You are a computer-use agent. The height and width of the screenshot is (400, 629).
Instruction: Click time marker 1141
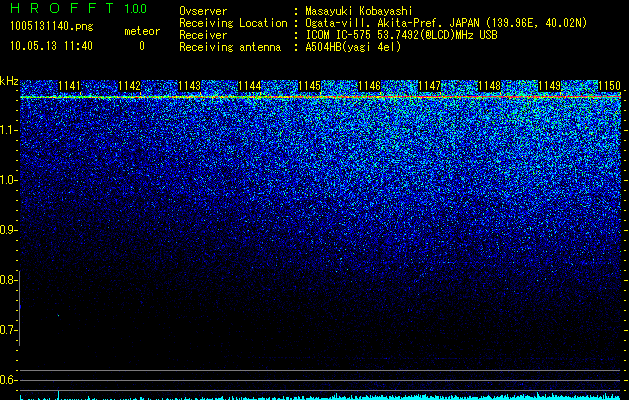point(69,86)
